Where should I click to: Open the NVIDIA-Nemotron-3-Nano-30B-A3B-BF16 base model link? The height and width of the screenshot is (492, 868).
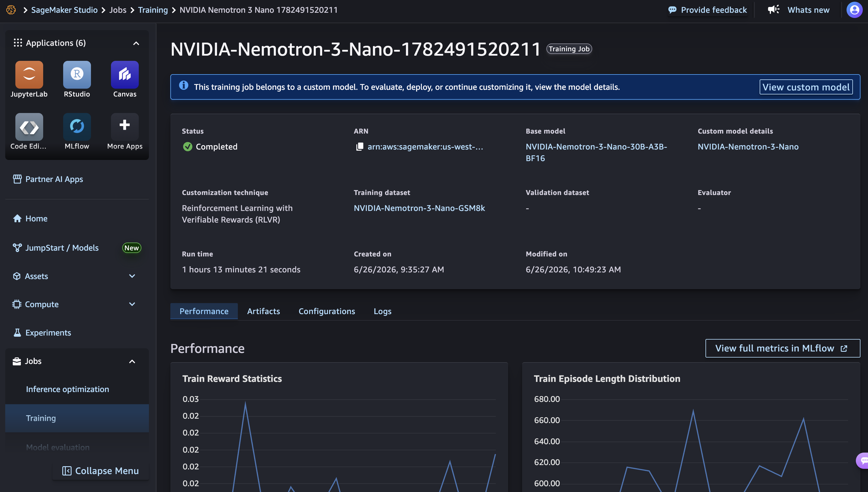tap(596, 152)
